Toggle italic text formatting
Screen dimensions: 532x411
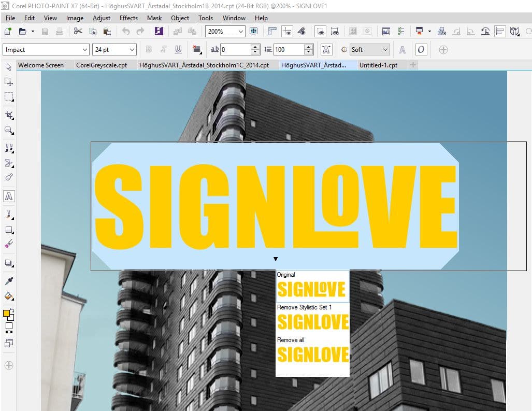164,50
